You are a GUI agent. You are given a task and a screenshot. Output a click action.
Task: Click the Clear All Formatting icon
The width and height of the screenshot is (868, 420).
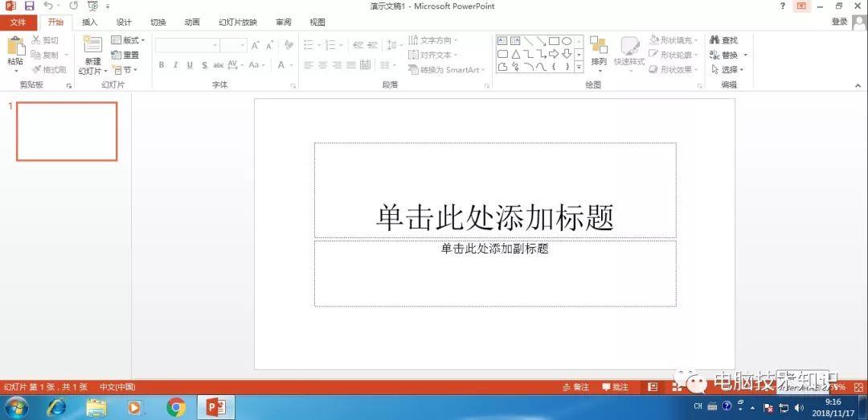pyautogui.click(x=289, y=45)
